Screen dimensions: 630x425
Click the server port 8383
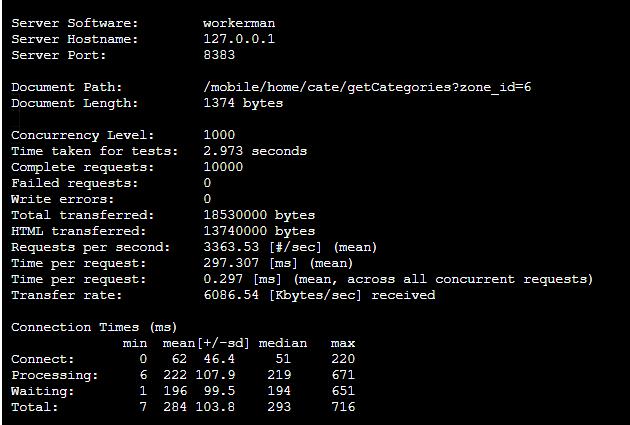(x=219, y=55)
